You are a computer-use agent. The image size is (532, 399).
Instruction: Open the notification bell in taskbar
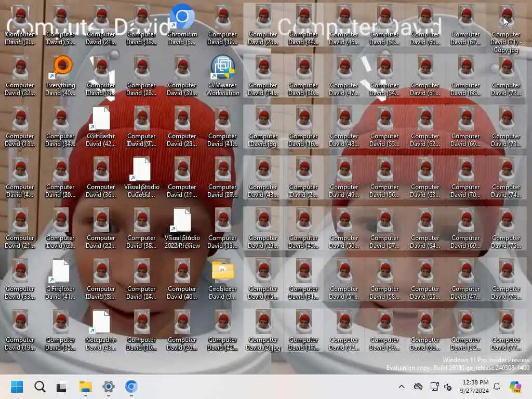(x=497, y=387)
